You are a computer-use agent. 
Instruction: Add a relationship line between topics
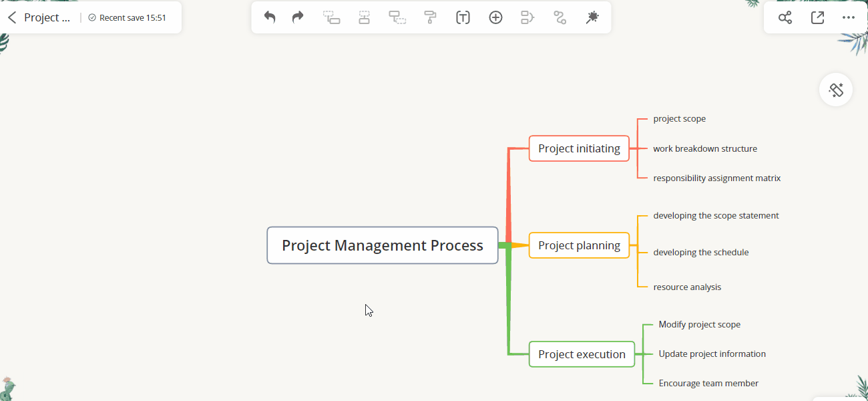[x=560, y=17]
